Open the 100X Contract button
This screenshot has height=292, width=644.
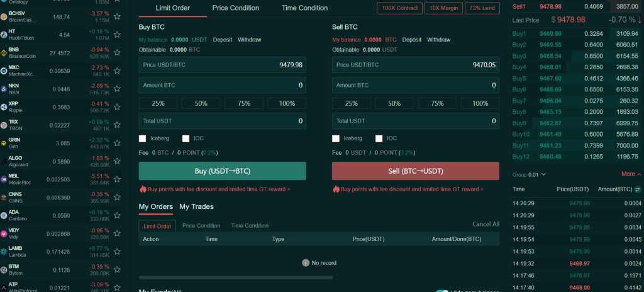point(399,8)
